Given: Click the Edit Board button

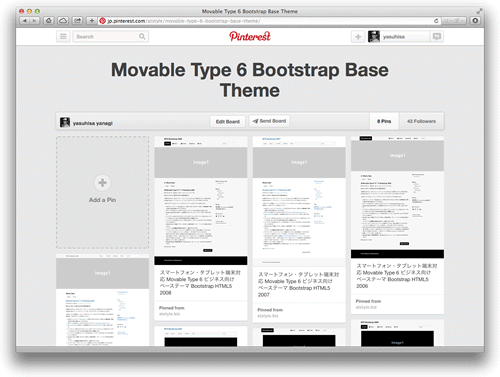Looking at the screenshot, I should click(x=228, y=121).
